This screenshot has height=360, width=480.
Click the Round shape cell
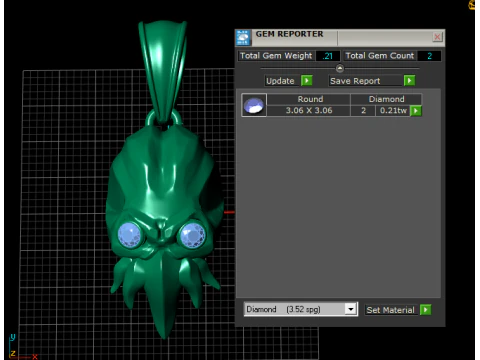(310, 99)
